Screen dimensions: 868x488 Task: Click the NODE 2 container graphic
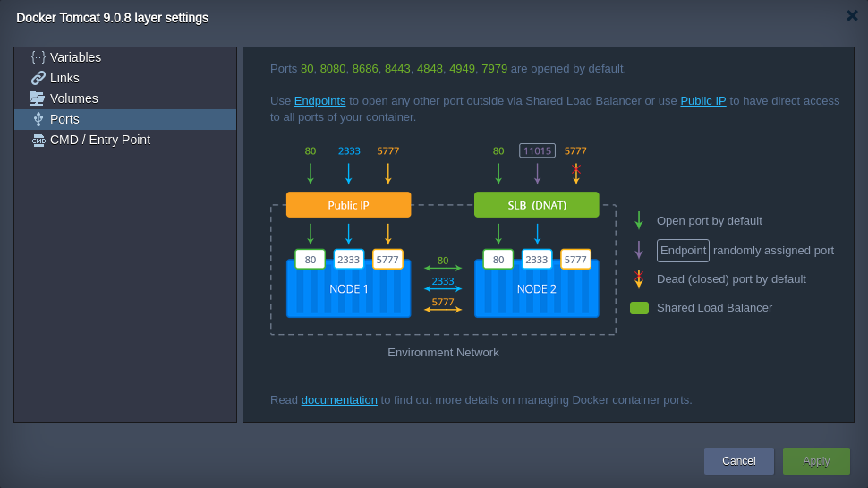536,288
